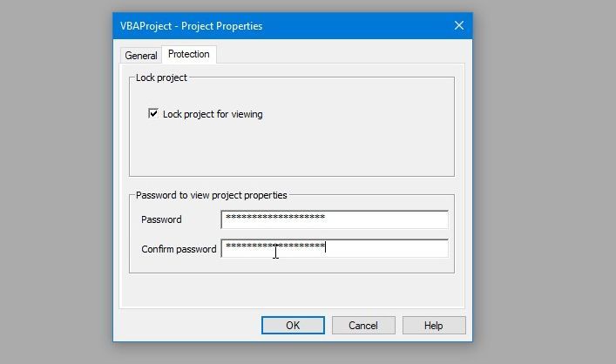Open Help for project properties
The image size is (616, 364).
(433, 325)
